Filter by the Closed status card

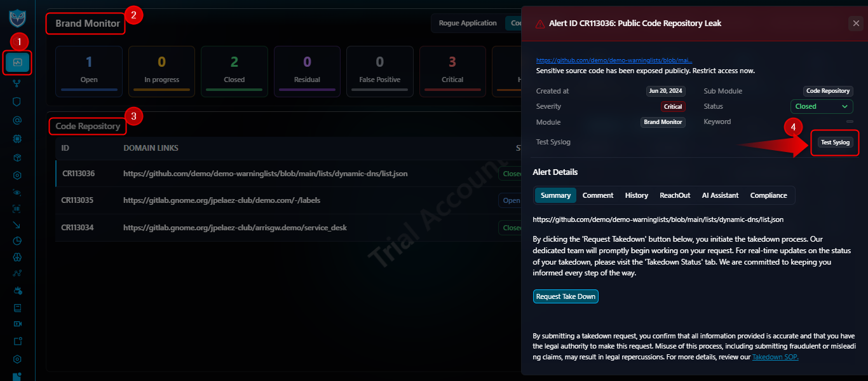coord(234,71)
